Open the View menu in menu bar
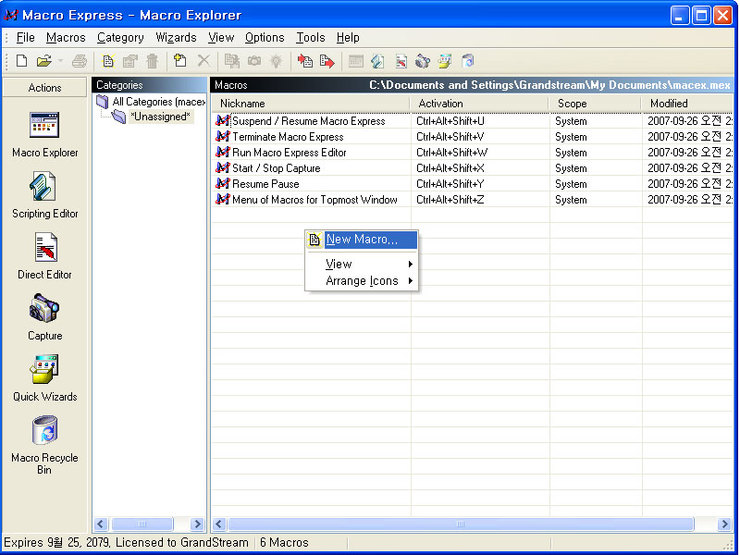Viewport: 740px width, 555px height. (x=221, y=37)
